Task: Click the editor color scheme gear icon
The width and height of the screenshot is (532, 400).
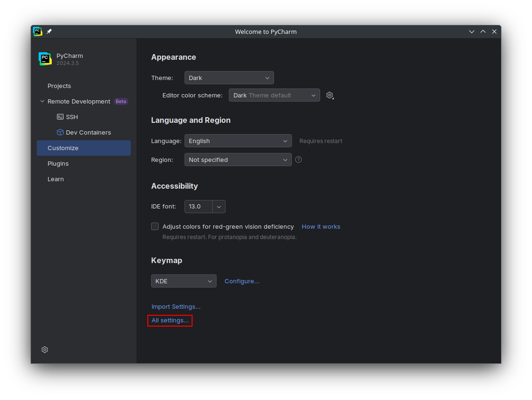Action: point(330,95)
